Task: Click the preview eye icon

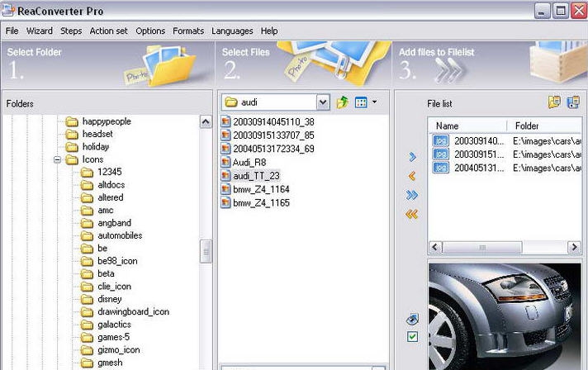Action: pyautogui.click(x=412, y=320)
